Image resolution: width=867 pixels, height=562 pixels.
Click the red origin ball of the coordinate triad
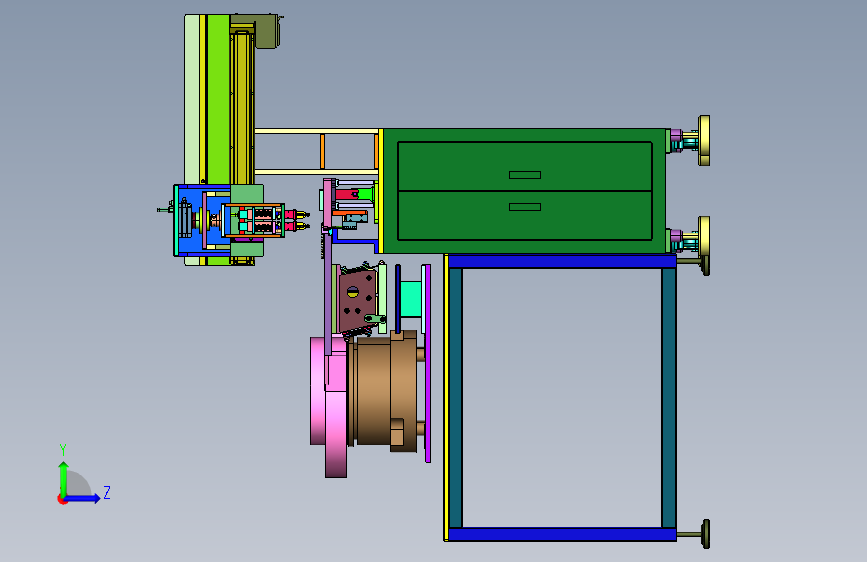tap(62, 499)
